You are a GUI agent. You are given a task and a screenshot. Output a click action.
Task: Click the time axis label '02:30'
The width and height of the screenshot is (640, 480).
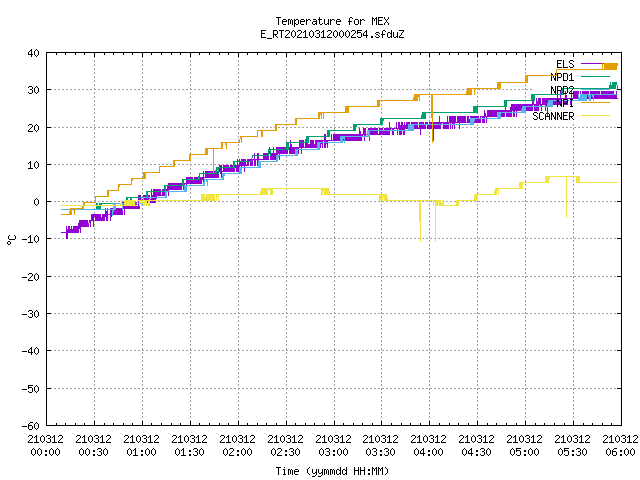(x=285, y=452)
